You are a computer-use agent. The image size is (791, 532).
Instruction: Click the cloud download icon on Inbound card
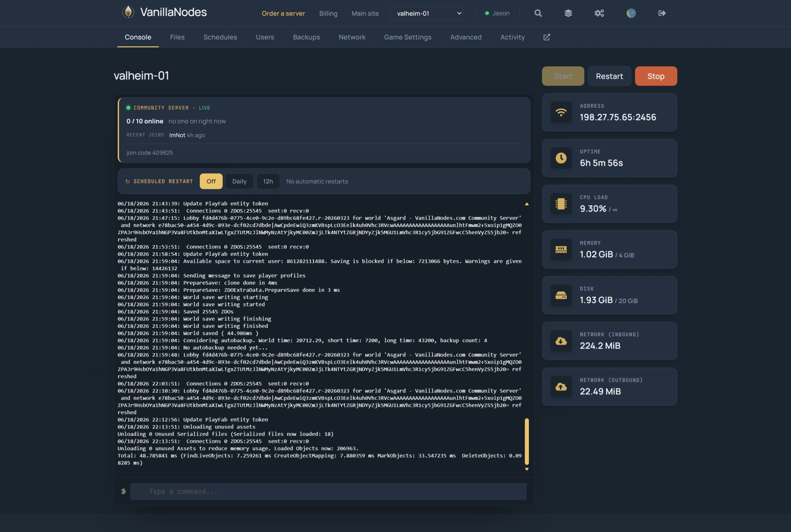(561, 341)
